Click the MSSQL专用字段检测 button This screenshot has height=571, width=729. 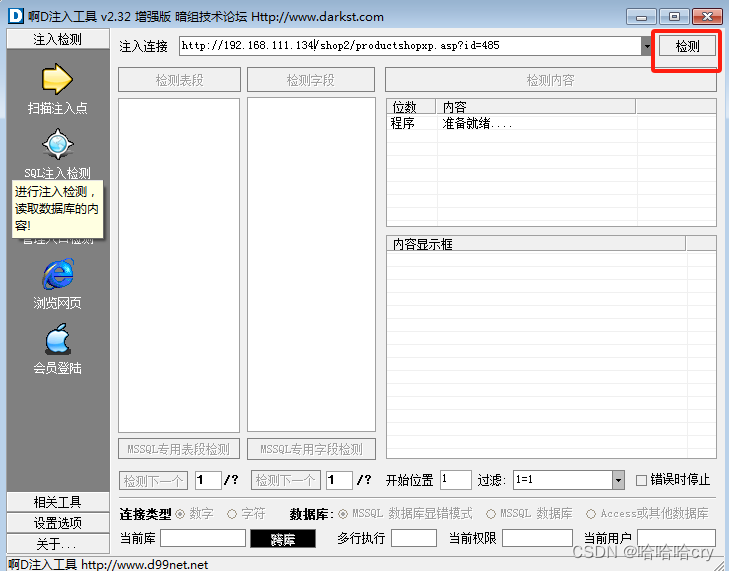click(x=311, y=449)
